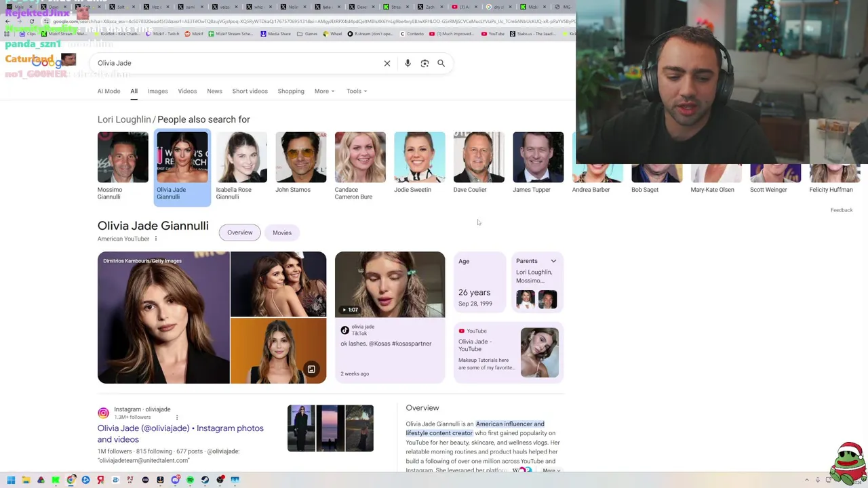Select Isabella Rose Giannulli in the carousel
The image size is (868, 488).
(x=241, y=166)
